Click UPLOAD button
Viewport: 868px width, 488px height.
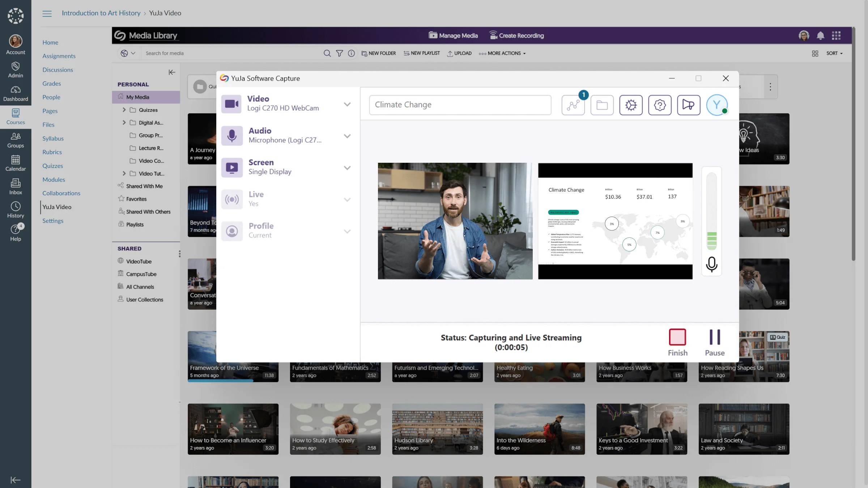click(459, 53)
